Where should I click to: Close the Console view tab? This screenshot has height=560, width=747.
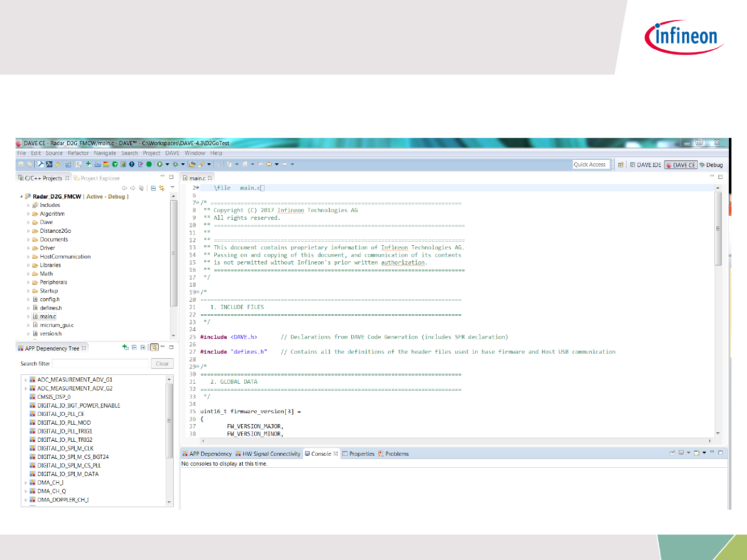tap(336, 454)
